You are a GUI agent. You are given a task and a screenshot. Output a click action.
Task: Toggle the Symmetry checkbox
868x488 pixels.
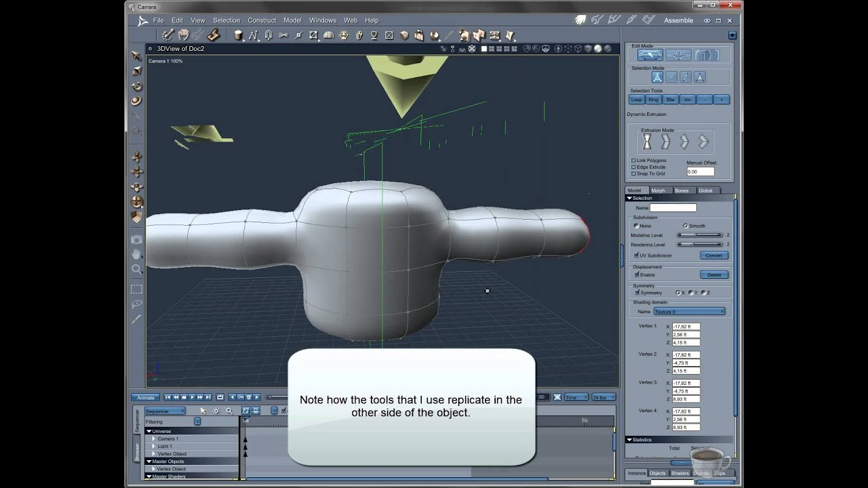pos(636,293)
